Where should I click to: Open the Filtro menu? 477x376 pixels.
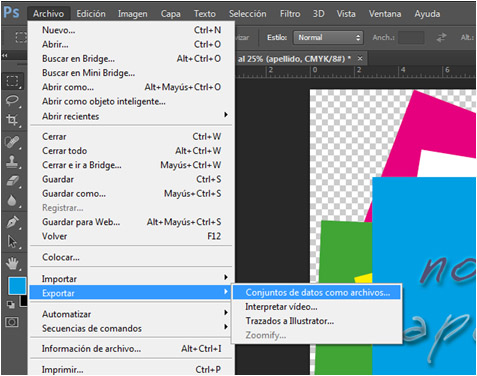tap(290, 14)
